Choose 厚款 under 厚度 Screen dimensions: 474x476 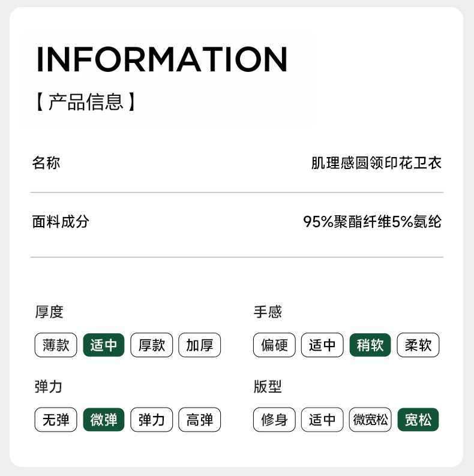click(152, 345)
